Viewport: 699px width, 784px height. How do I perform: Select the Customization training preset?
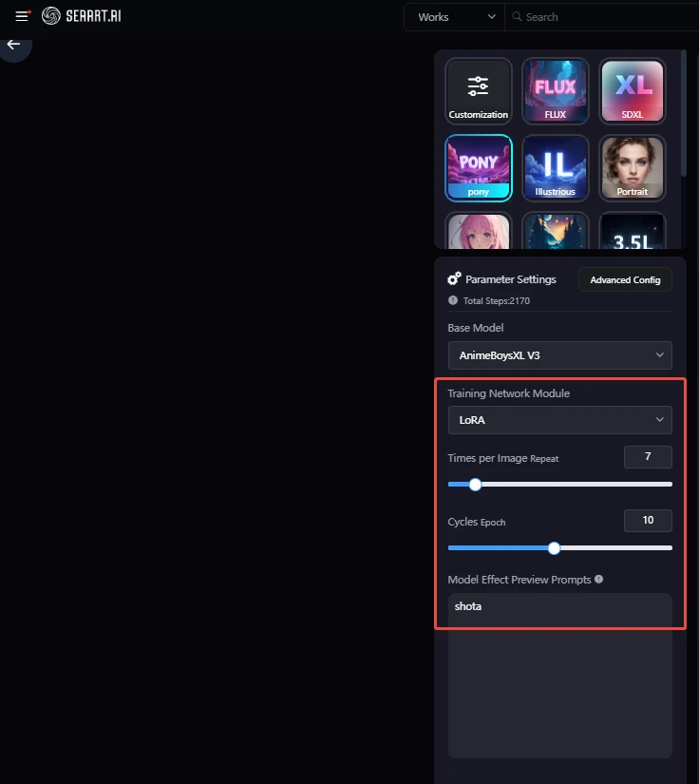tap(478, 91)
